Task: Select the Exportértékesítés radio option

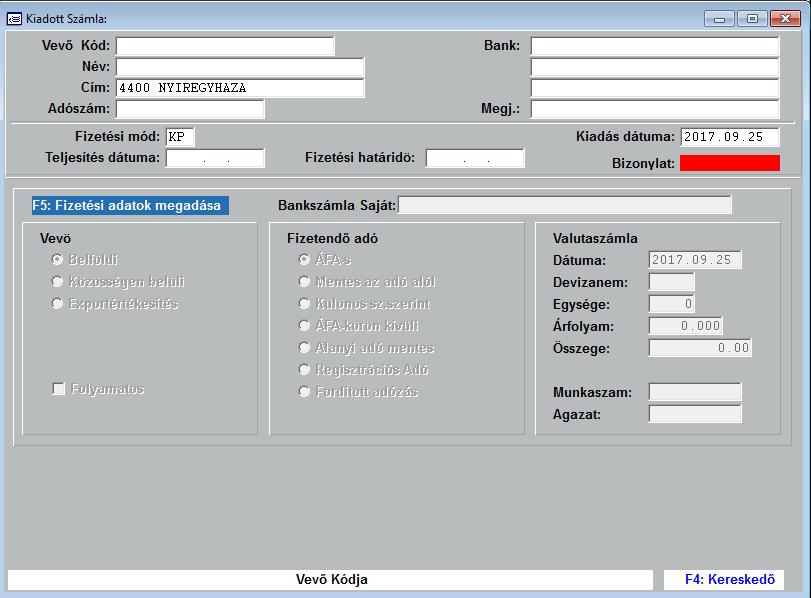Action: (57, 303)
